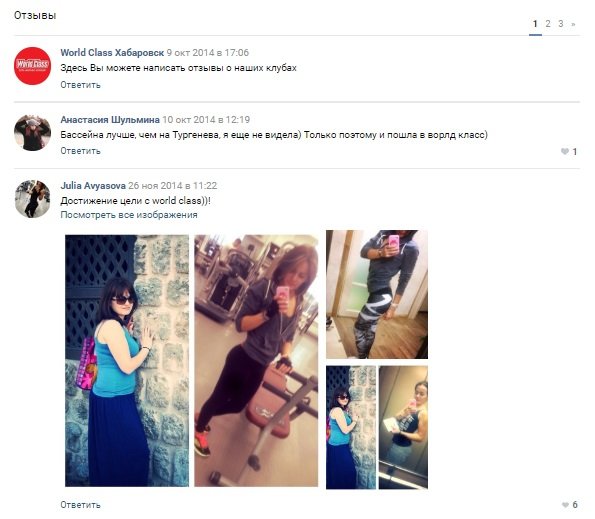The height and width of the screenshot is (519, 595).
Task: Reply to Анастасия Шульмина's pool comment
Action: coord(80,151)
